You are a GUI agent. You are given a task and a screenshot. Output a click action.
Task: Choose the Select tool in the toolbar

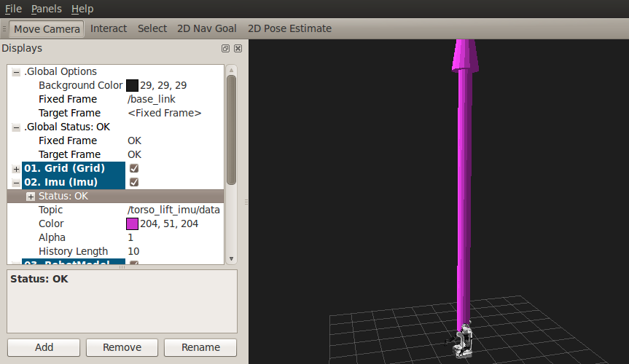click(152, 28)
